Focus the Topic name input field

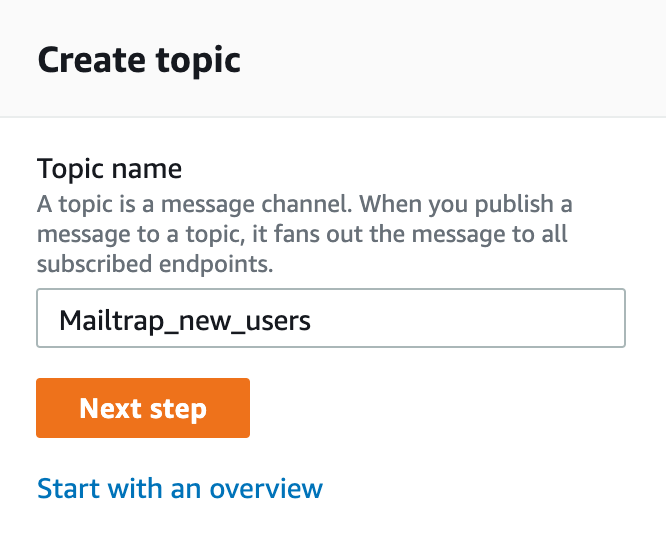coord(330,319)
